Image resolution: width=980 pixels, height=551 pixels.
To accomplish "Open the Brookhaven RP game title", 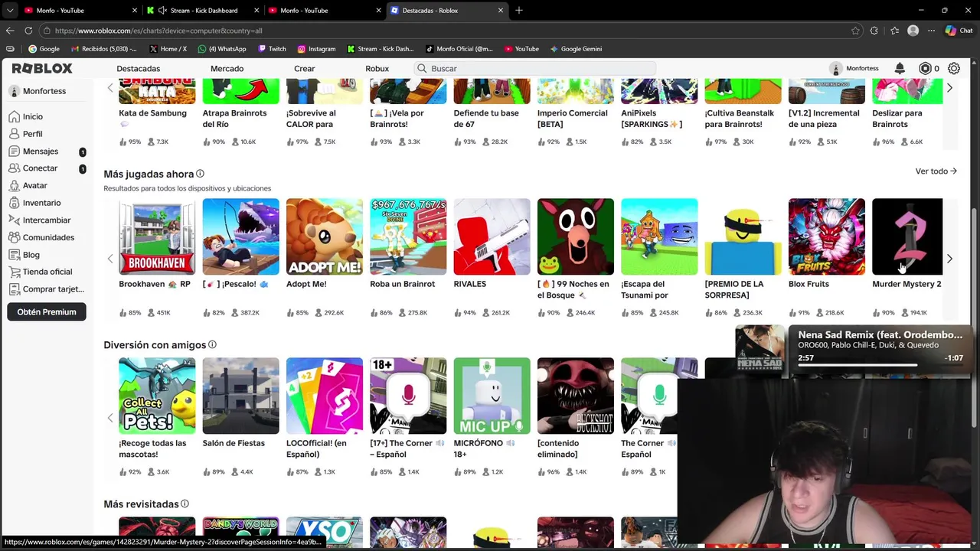I will tap(154, 284).
